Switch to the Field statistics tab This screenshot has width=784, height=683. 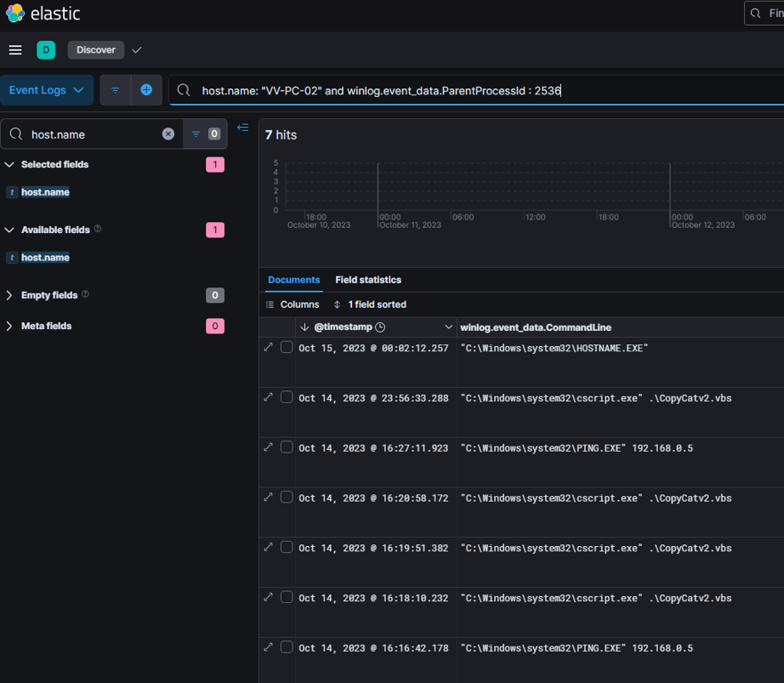[368, 280]
